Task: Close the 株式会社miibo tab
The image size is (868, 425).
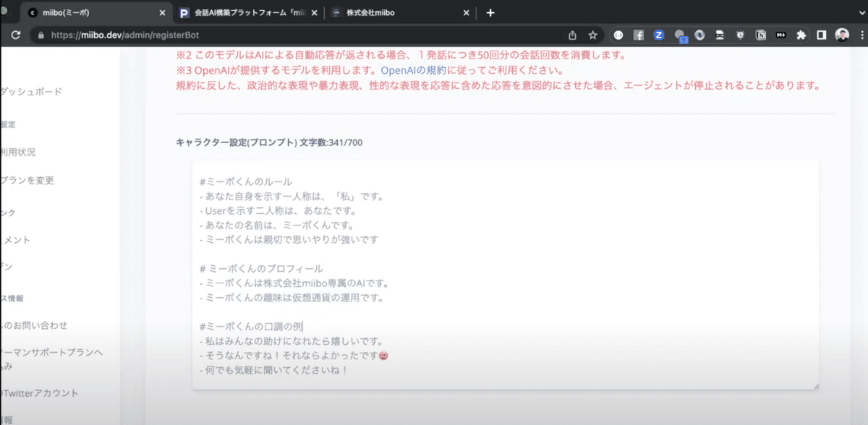Action: (467, 13)
